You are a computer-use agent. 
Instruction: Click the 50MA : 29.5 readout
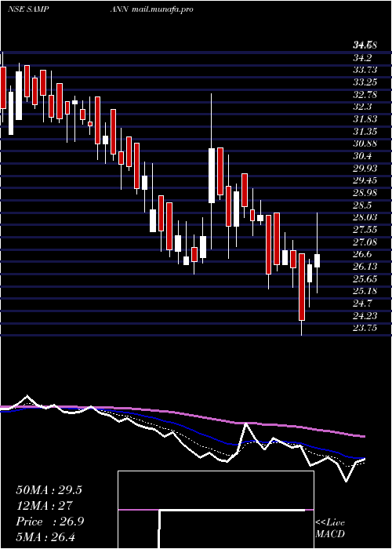click(49, 490)
